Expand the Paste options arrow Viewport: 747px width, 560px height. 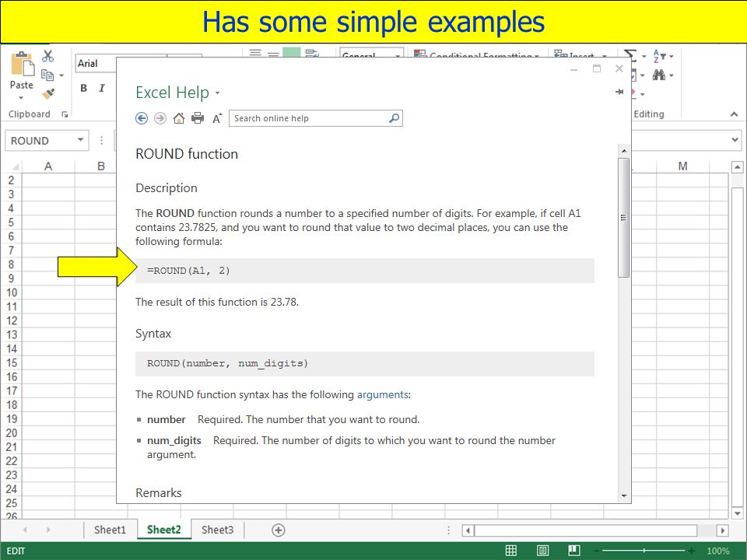click(21, 98)
